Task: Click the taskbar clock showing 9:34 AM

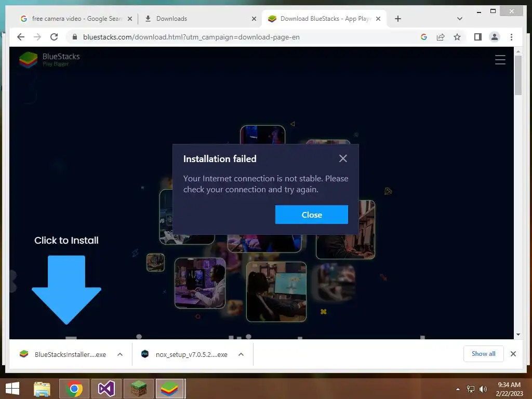Action: click(509, 389)
